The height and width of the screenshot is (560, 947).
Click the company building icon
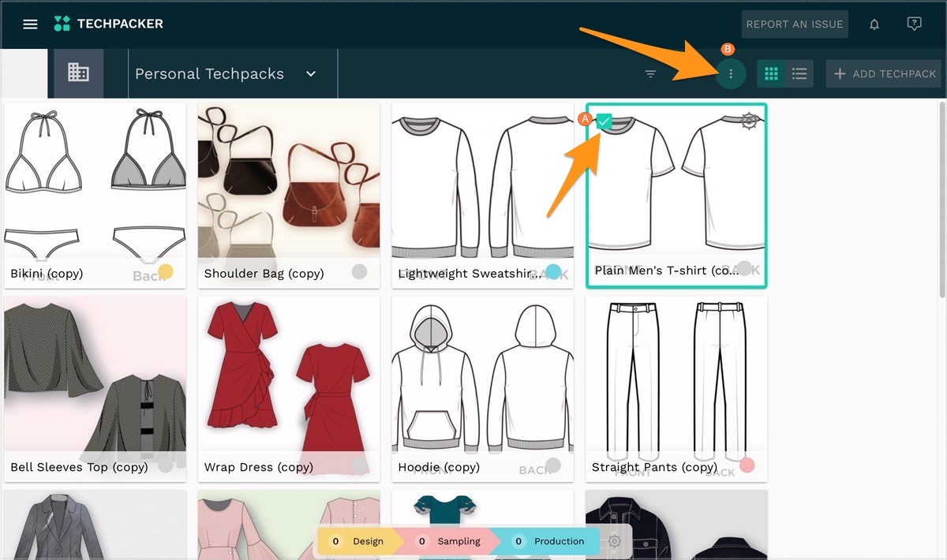pyautogui.click(x=78, y=73)
